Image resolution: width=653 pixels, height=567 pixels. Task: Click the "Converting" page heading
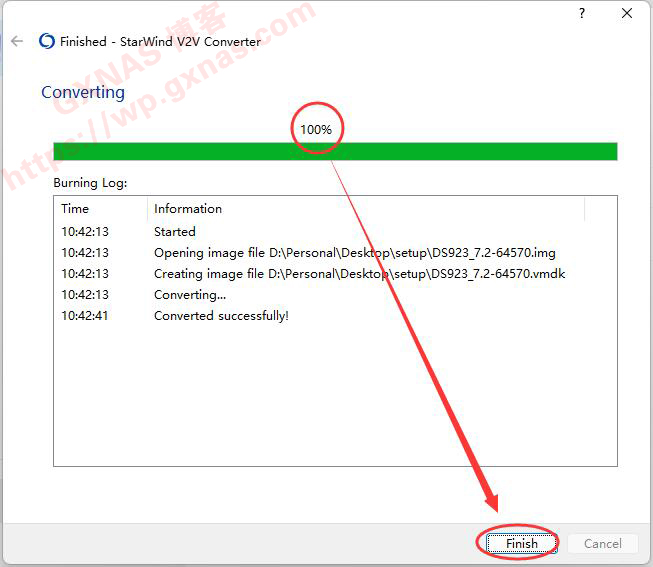click(x=83, y=92)
